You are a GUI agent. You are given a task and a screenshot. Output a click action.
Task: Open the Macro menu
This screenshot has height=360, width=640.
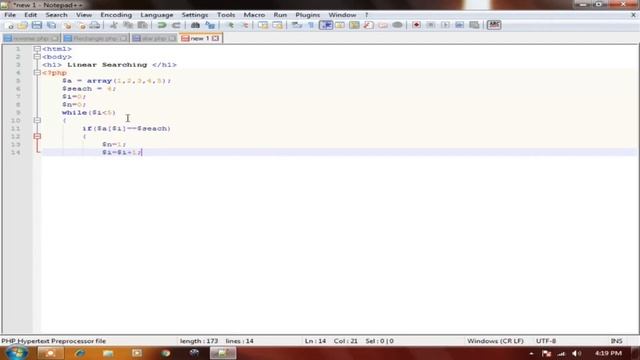(254, 15)
